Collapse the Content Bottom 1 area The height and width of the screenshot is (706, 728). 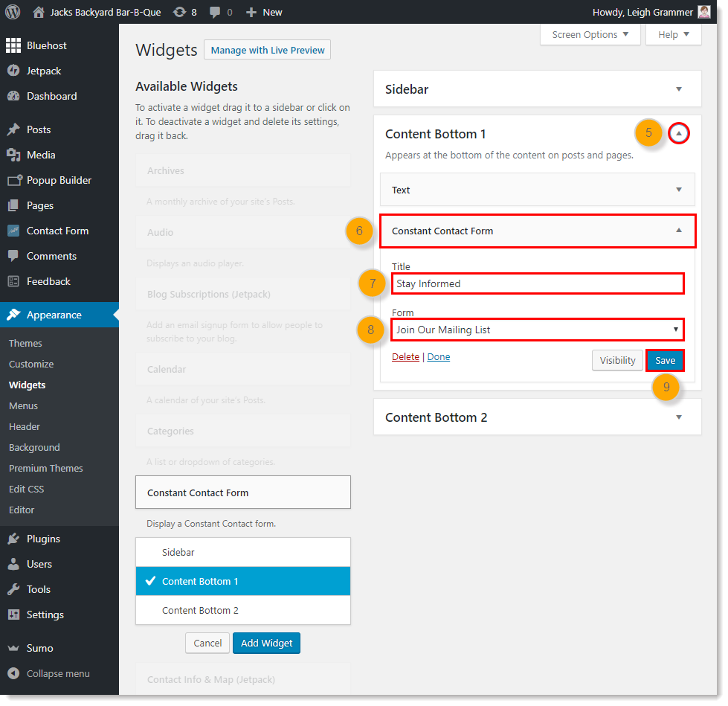[x=678, y=133]
